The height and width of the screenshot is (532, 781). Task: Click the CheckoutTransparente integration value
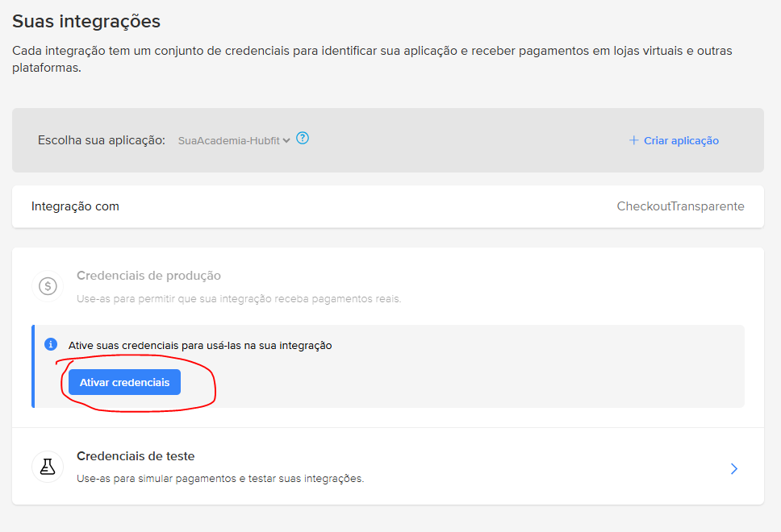point(680,206)
